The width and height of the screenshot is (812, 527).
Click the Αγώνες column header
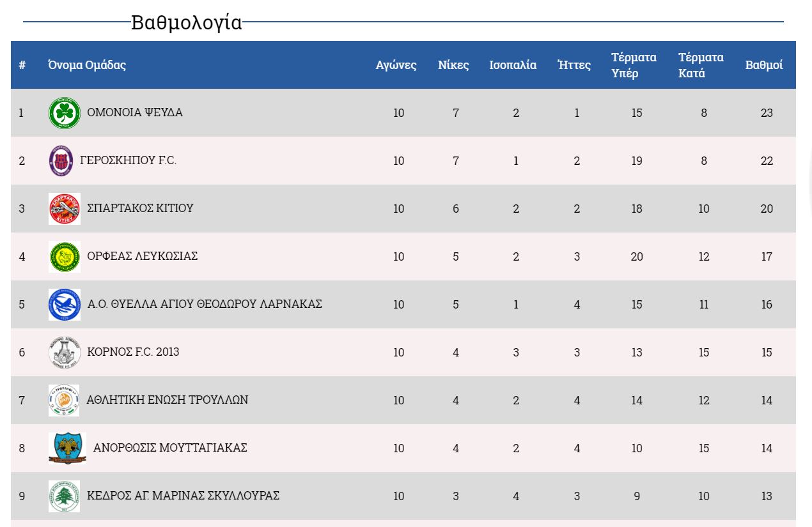click(x=396, y=65)
